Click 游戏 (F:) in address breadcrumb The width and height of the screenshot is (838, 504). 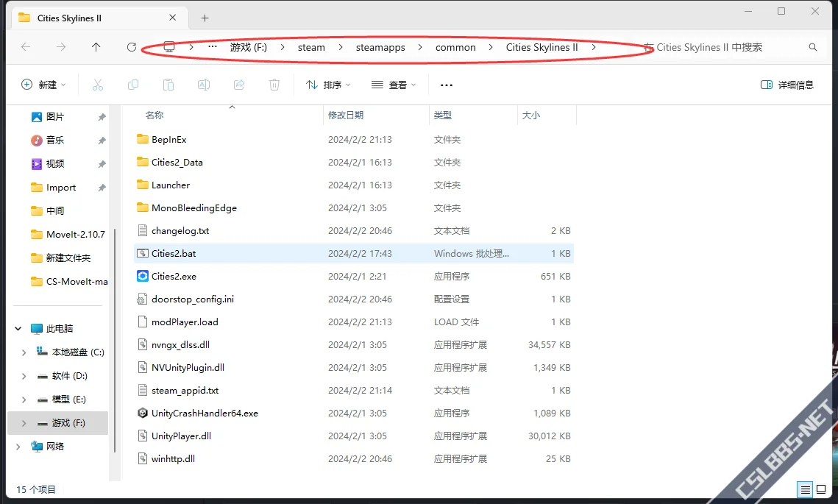[x=249, y=47]
